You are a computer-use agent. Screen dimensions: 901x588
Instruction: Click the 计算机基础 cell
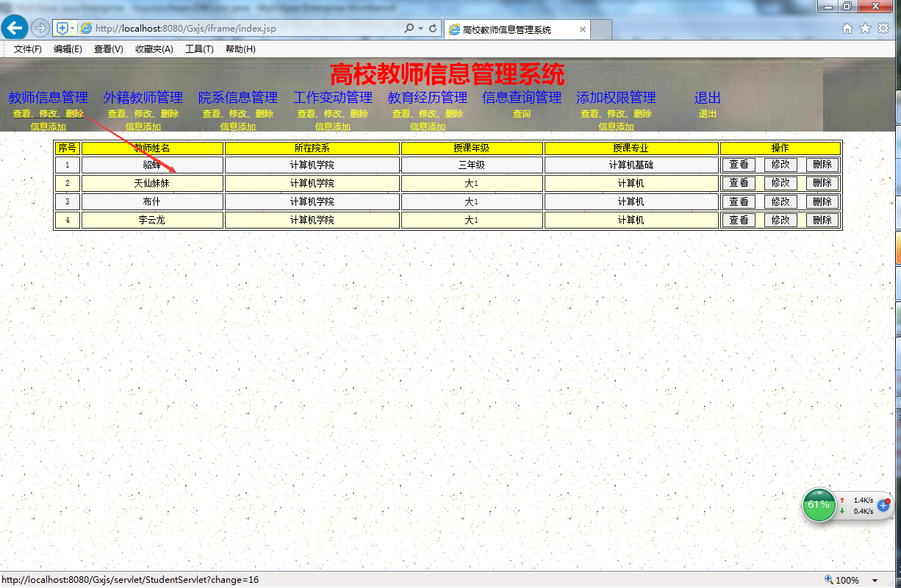point(631,165)
